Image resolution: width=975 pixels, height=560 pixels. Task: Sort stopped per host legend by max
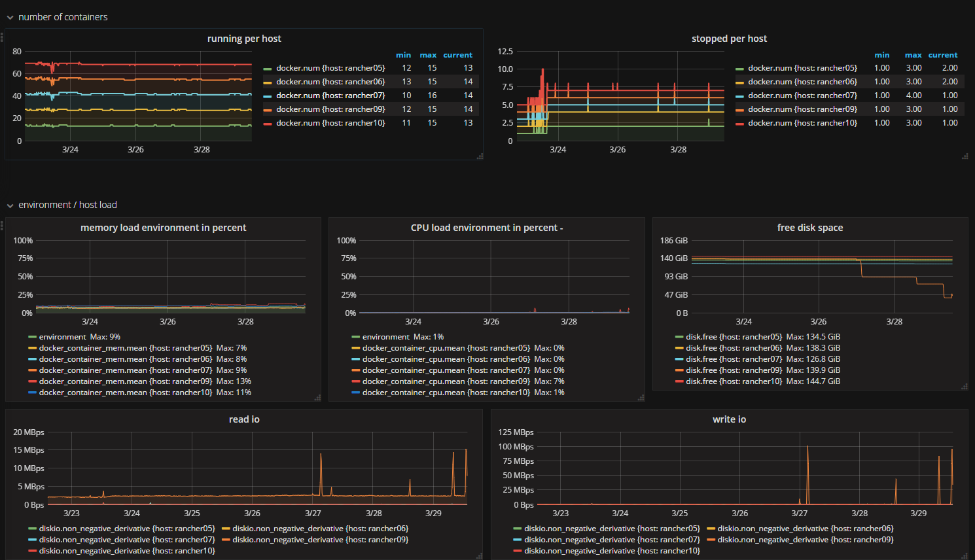[x=913, y=55]
